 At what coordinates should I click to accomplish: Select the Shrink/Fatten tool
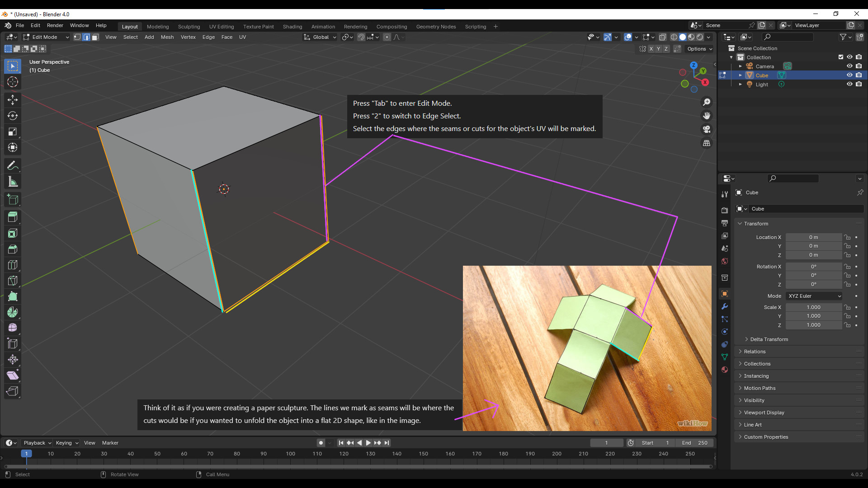click(13, 360)
